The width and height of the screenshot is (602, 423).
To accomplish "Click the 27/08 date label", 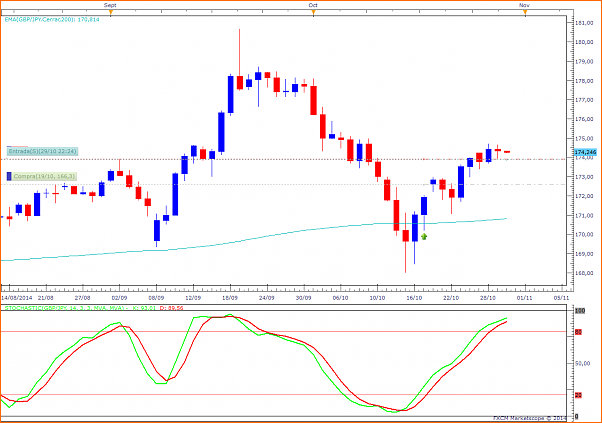I will pos(83,298).
